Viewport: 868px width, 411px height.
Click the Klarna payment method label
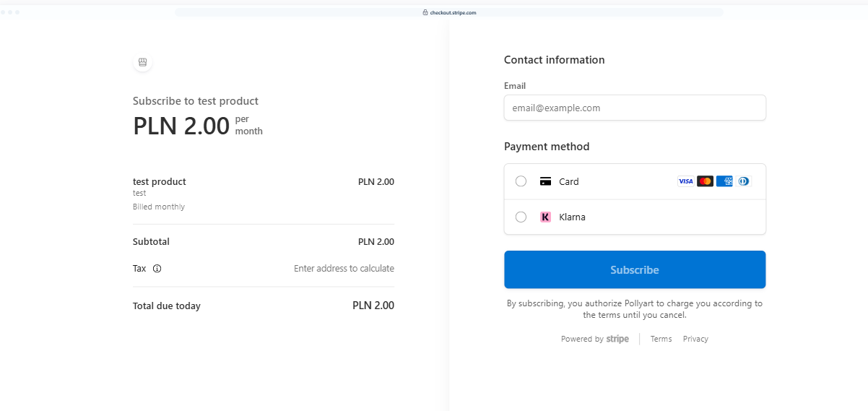pos(572,217)
